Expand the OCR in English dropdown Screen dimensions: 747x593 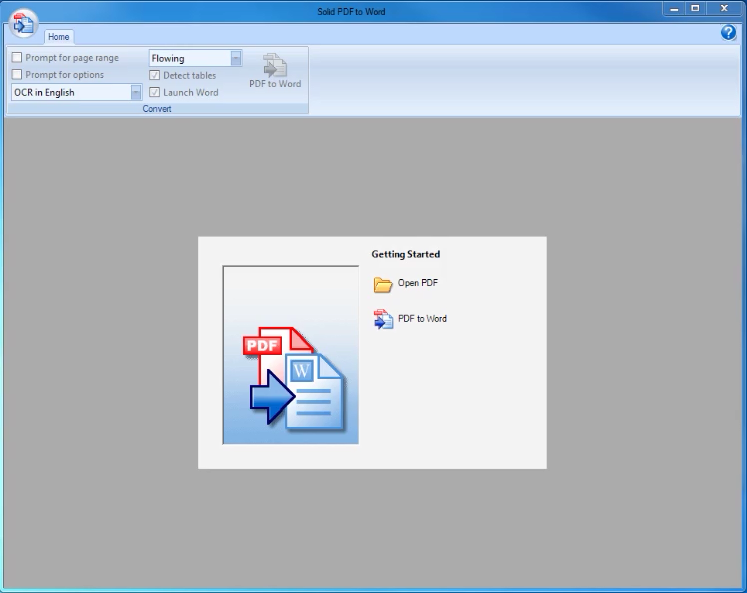pyautogui.click(x=136, y=92)
